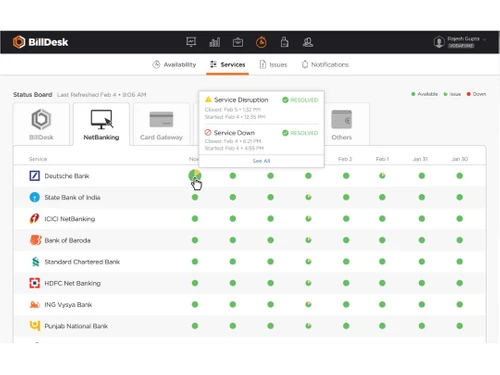
Task: Open the Punjab National Bank row name
Action: pyautogui.click(x=76, y=326)
